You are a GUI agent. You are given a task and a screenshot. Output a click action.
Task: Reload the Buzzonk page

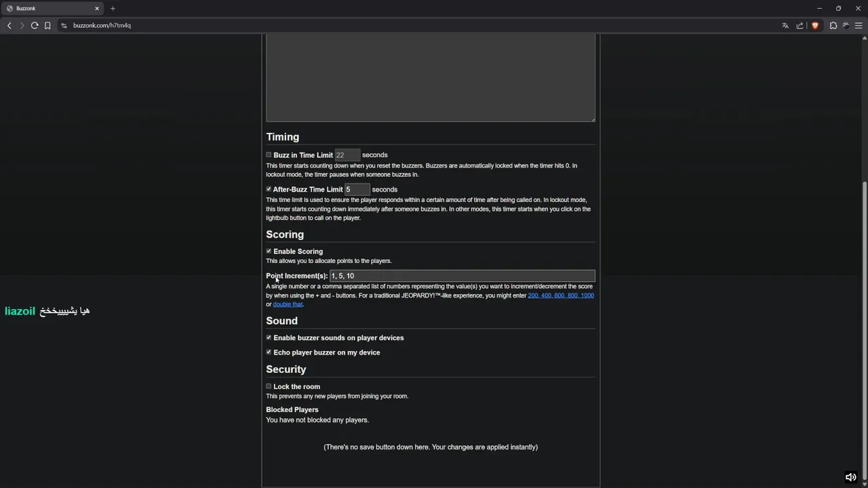35,26
